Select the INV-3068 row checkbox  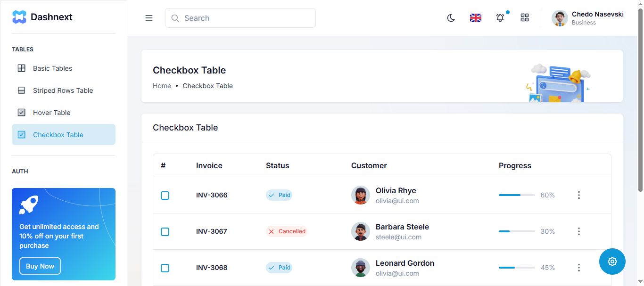165,268
